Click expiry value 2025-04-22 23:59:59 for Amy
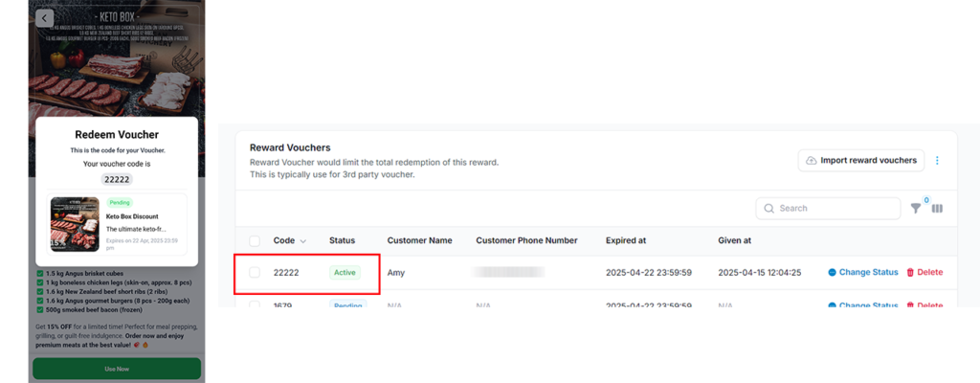Viewport: 980px width, 383px height. pyautogui.click(x=648, y=273)
